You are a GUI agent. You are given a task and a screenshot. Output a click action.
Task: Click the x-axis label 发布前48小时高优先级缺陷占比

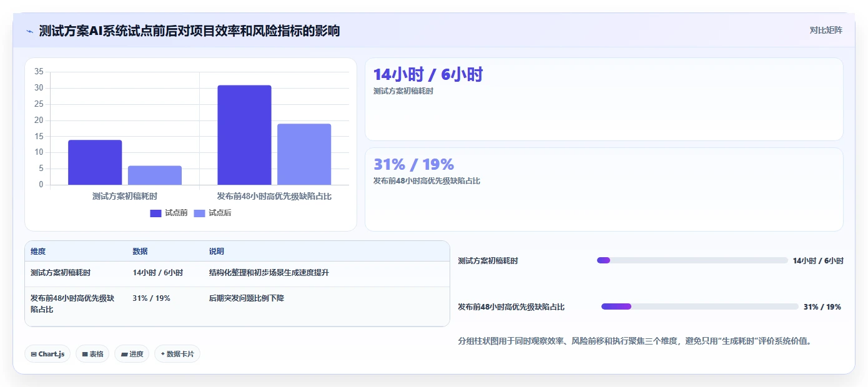click(274, 196)
